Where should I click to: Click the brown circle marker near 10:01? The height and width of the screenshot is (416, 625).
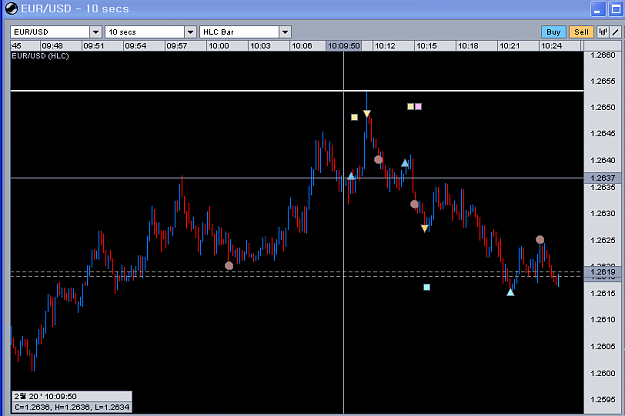229,266
